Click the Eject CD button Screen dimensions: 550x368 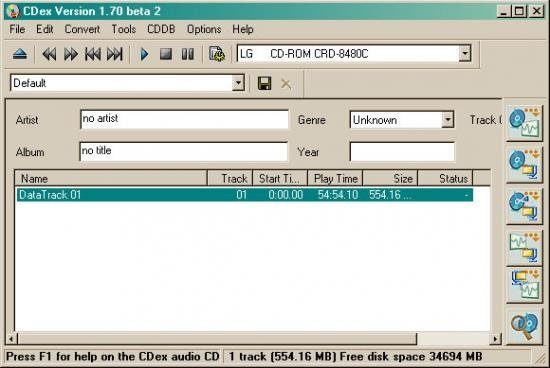click(20, 54)
